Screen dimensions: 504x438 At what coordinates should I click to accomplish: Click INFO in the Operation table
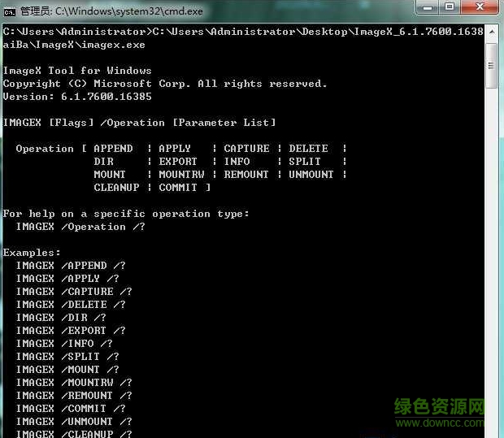[237, 162]
